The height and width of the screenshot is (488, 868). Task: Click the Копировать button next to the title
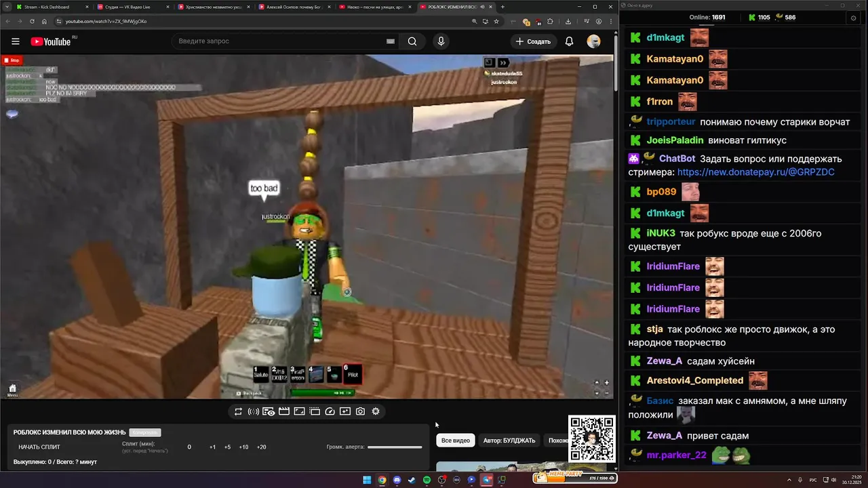pos(145,432)
